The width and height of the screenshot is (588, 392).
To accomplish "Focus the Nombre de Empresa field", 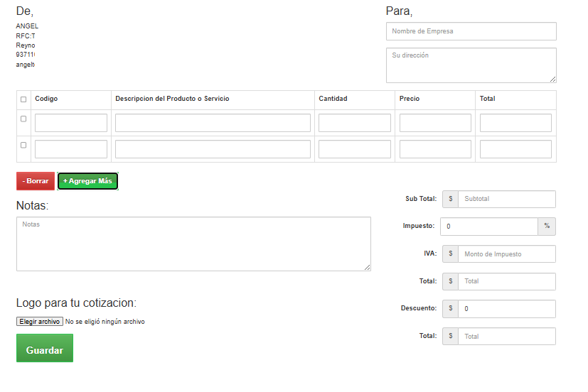I will [471, 31].
